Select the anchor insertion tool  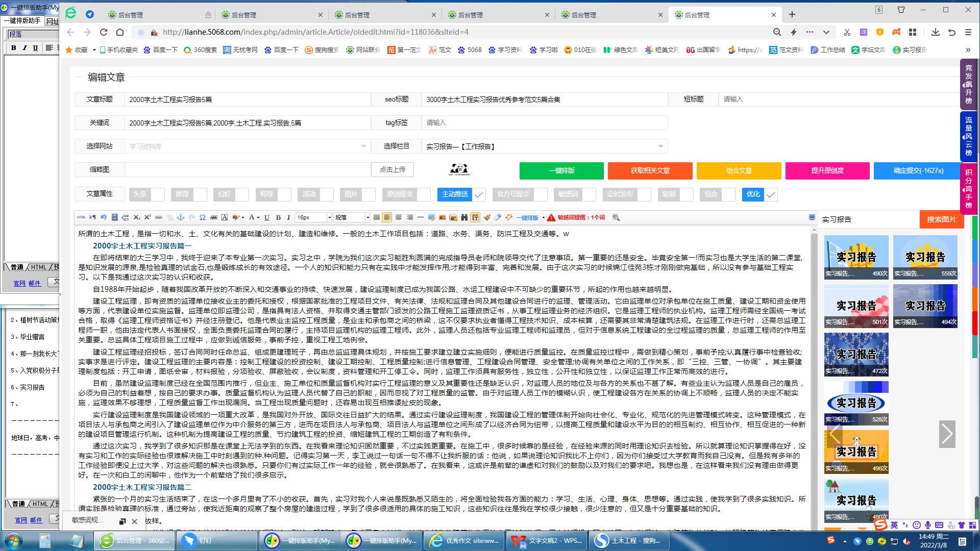(181, 217)
